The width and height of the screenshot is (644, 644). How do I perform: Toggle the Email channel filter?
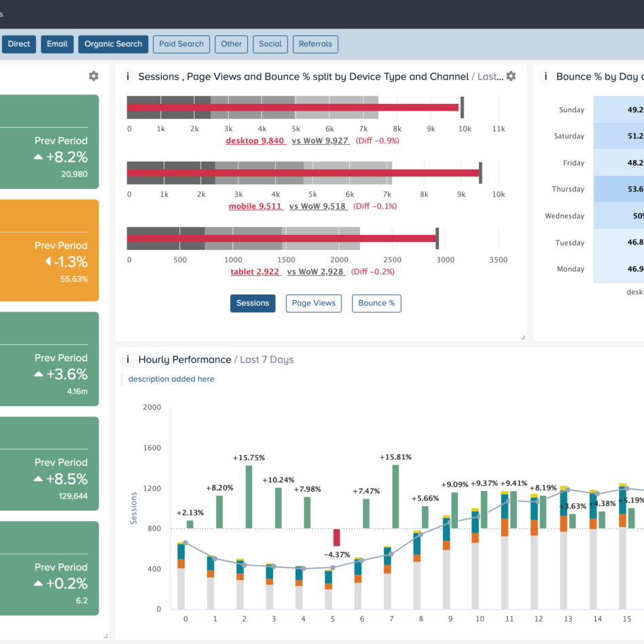click(x=57, y=43)
